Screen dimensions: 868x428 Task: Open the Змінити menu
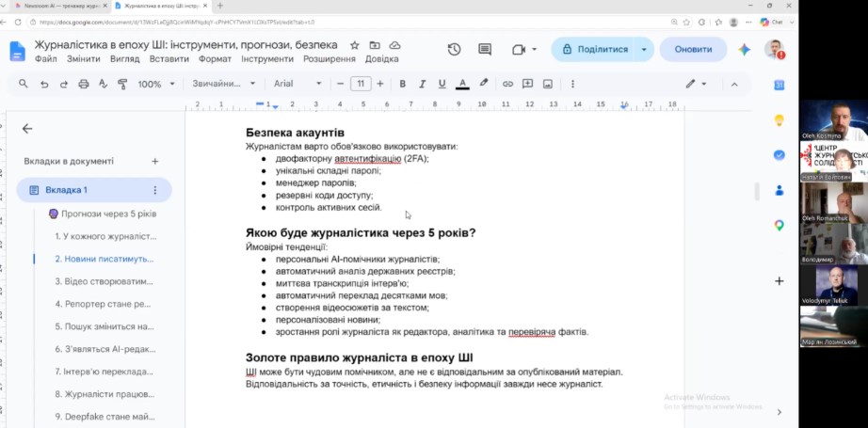click(x=84, y=58)
